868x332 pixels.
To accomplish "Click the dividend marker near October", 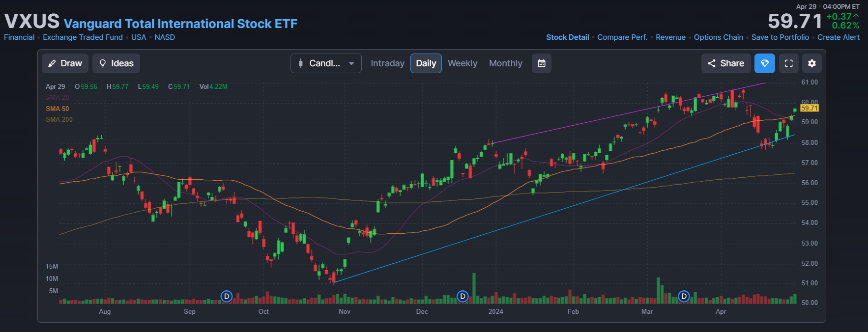I will pos(227,296).
